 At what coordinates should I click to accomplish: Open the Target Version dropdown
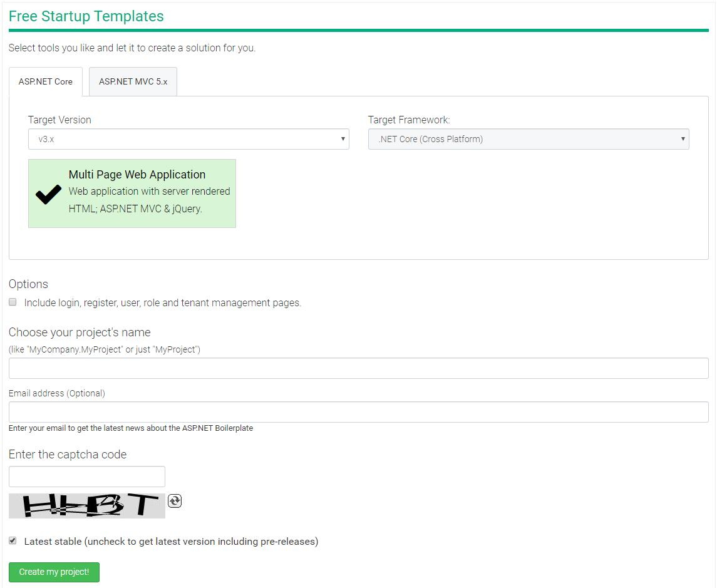pyautogui.click(x=188, y=139)
